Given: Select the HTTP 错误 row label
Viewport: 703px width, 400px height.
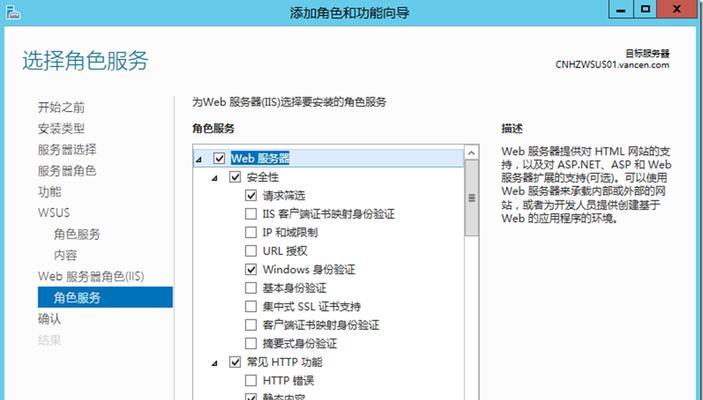Looking at the screenshot, I should coord(288,380).
